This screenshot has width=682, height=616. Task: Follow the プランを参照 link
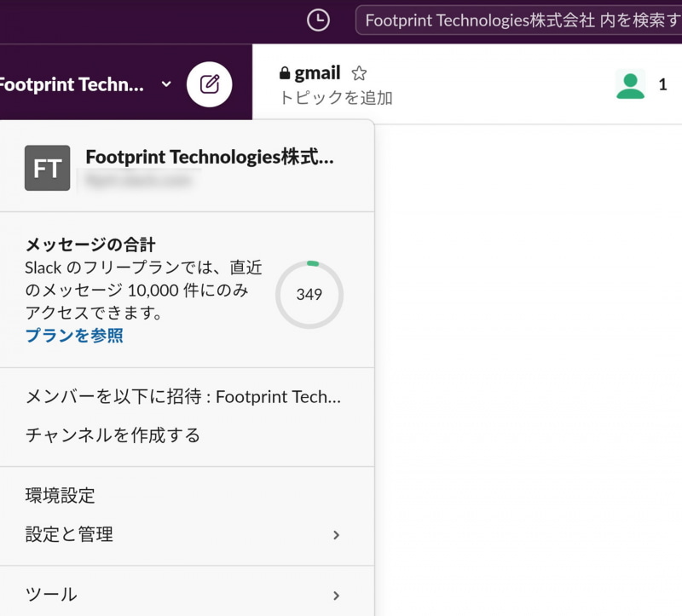coord(74,335)
